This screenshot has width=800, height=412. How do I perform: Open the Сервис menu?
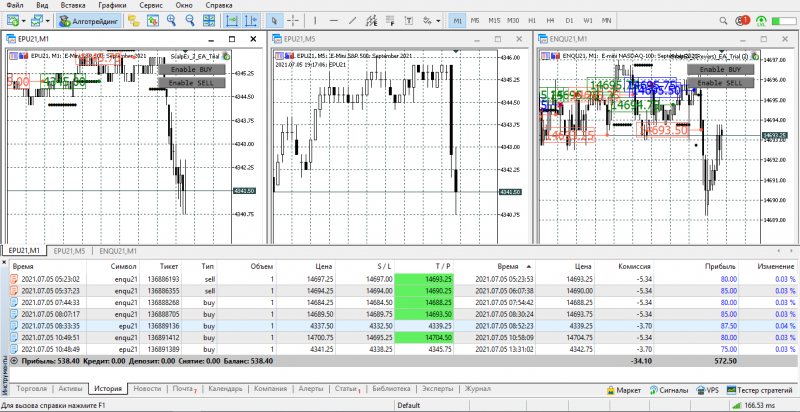151,5
